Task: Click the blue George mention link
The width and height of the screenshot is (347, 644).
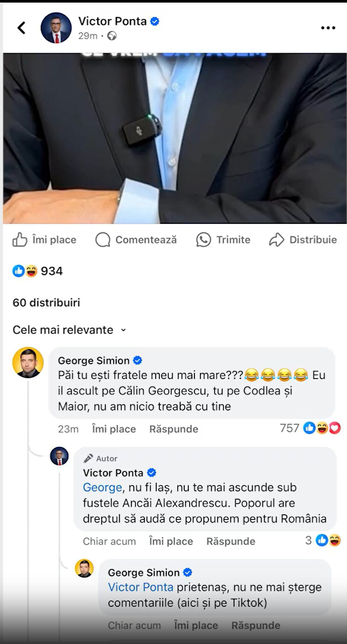Action: pos(102,487)
